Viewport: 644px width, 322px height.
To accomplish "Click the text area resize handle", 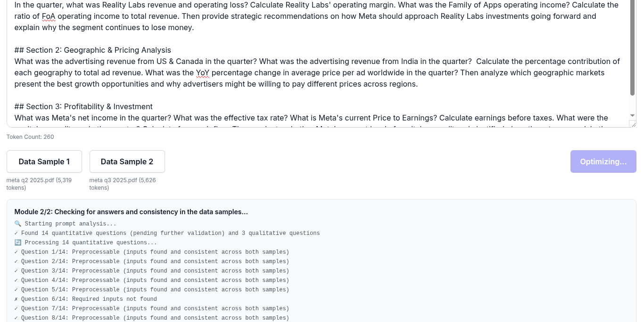I will (x=633, y=124).
